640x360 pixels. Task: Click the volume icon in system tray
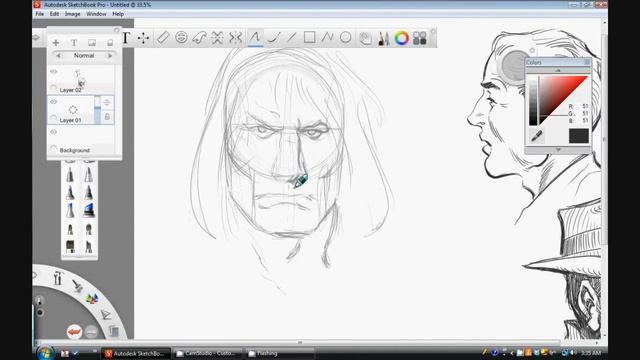pos(573,353)
